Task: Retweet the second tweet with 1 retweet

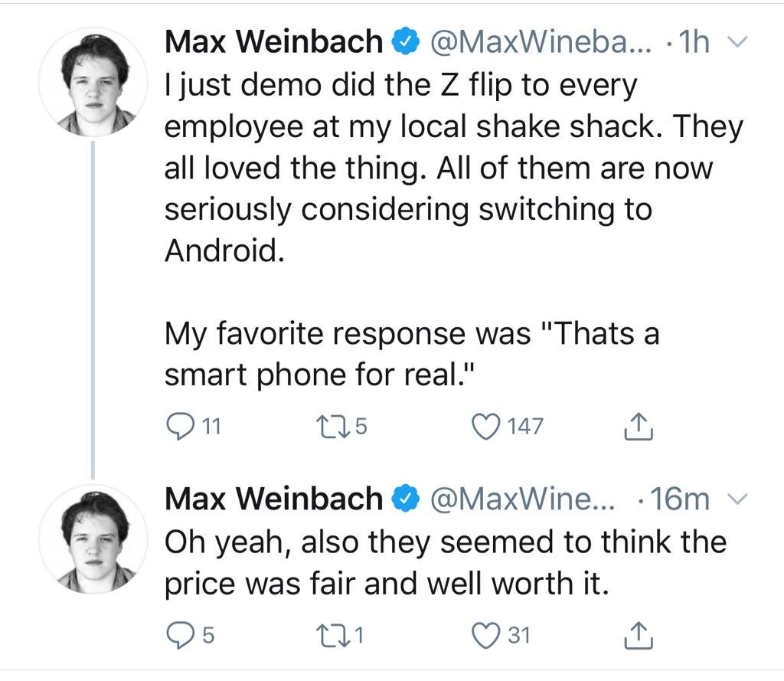Action: 330,635
